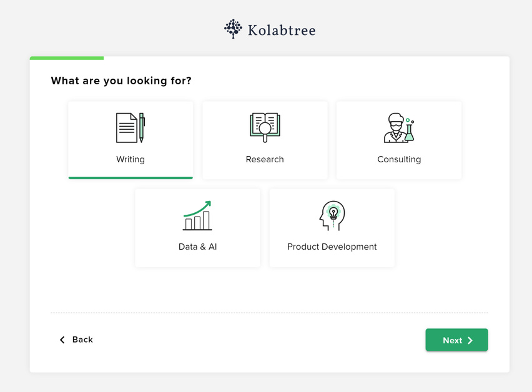Screen dimensions: 532x392
Task: Click the Writing label text
Action: [131, 159]
